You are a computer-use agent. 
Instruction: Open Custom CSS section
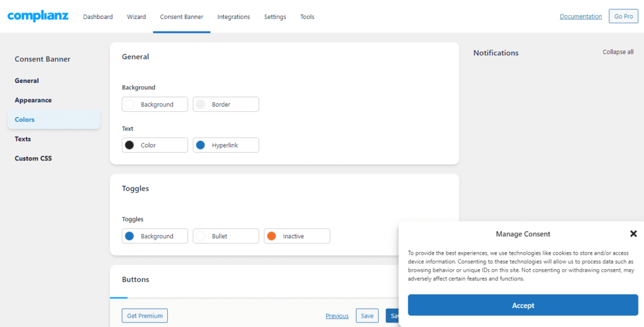pos(33,158)
